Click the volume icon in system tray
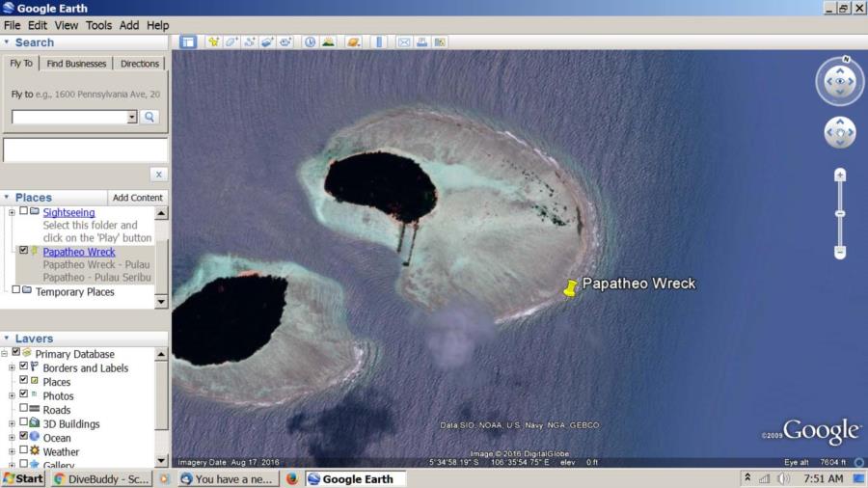The image size is (868, 488). click(x=783, y=478)
